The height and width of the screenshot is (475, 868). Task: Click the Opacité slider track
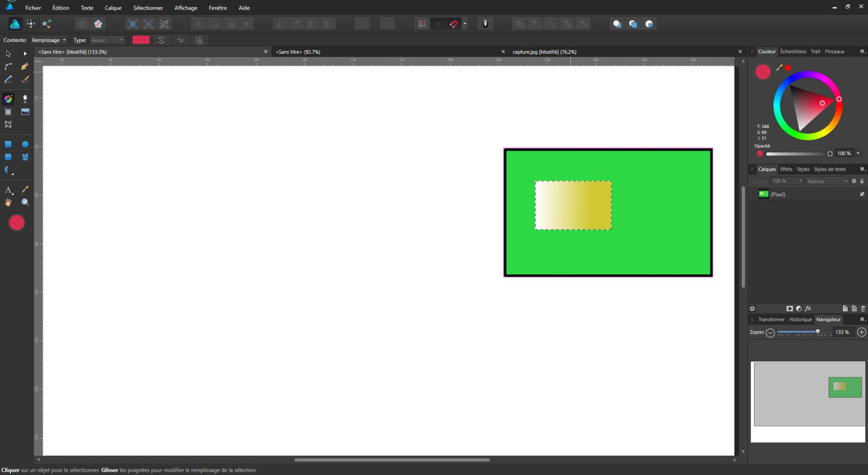(x=800, y=154)
